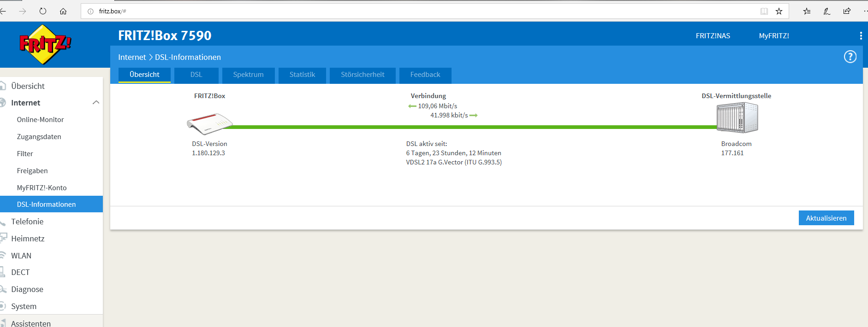Switch to the DSL tab

[196, 75]
